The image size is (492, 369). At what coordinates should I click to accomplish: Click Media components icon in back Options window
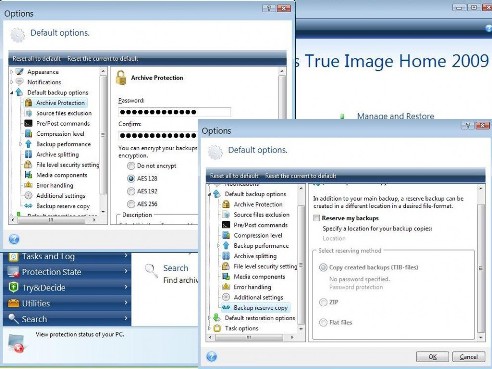click(x=29, y=175)
